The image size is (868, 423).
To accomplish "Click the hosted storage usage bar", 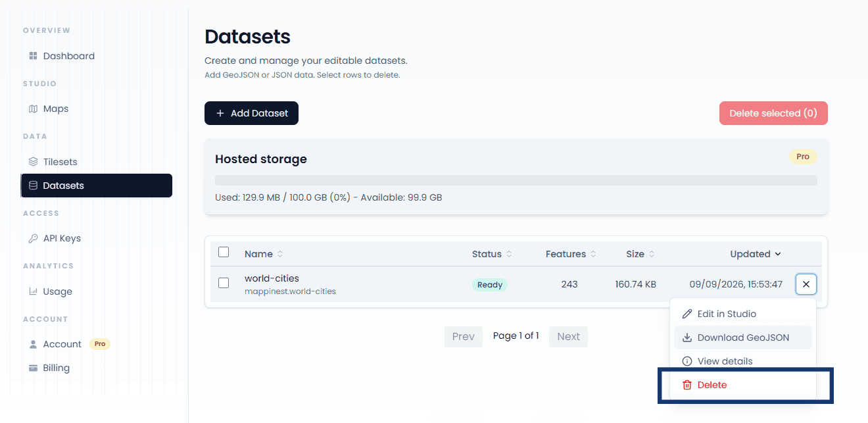I will click(516, 180).
